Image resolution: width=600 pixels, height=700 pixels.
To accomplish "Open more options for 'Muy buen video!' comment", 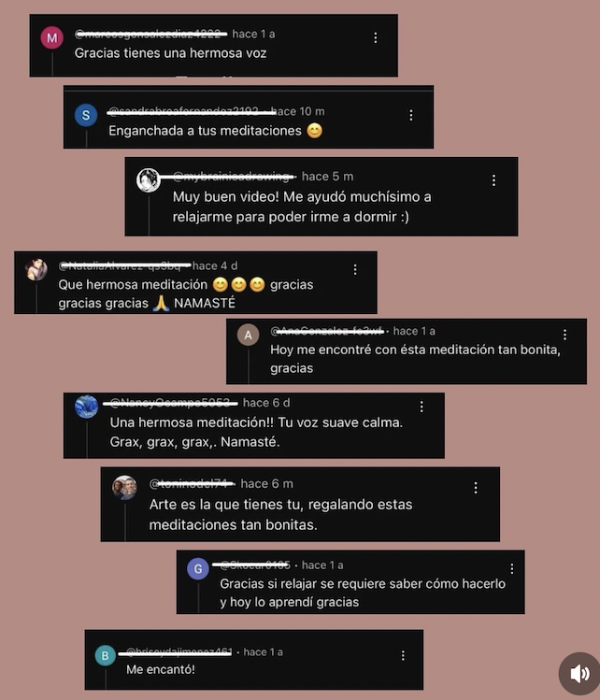I will tap(493, 180).
